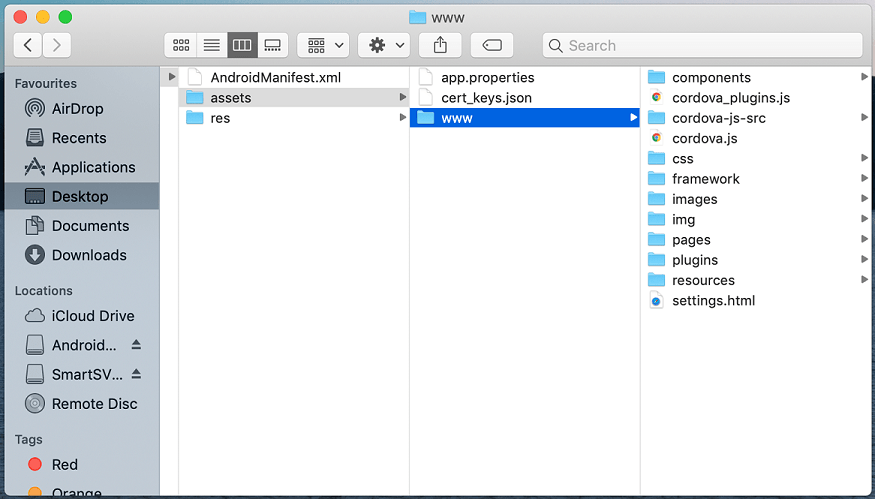Image resolution: width=875 pixels, height=499 pixels.
Task: Switch to gallery view
Action: [273, 45]
